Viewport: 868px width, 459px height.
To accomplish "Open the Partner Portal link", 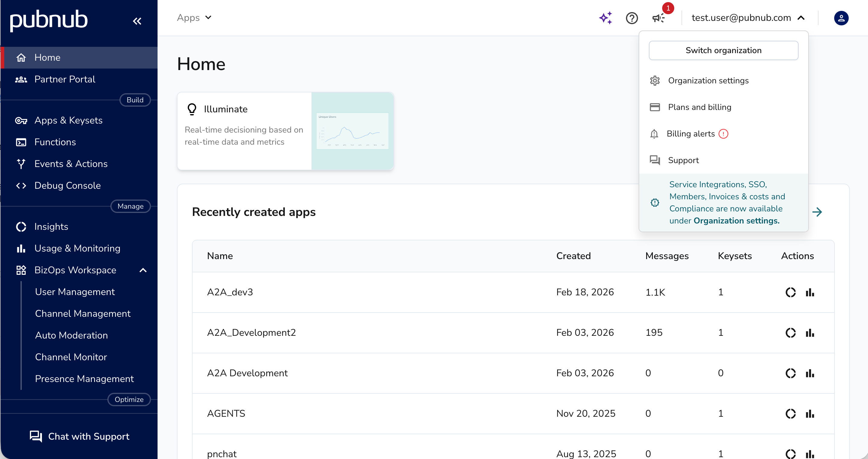I will (65, 79).
